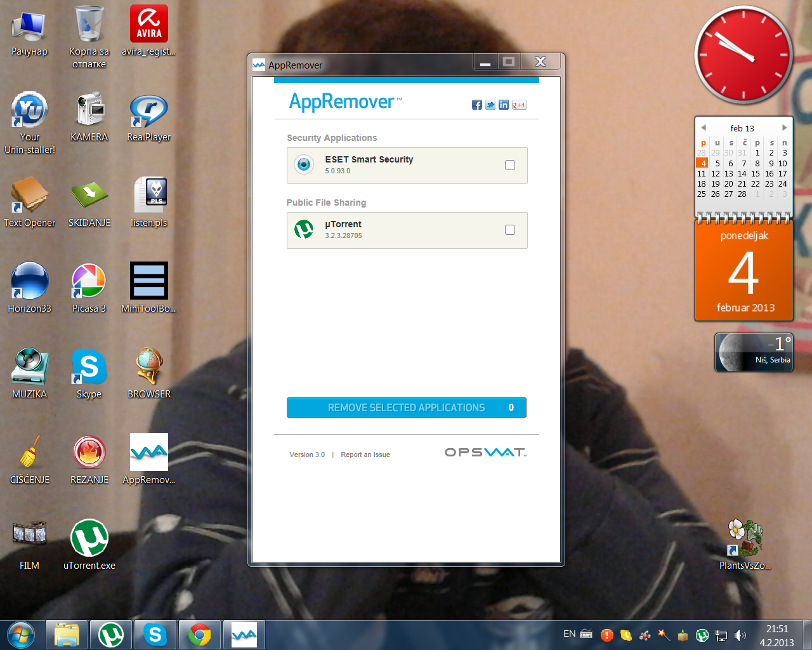Go to next month in calendar gadget
This screenshot has height=650, width=812.
click(x=785, y=128)
